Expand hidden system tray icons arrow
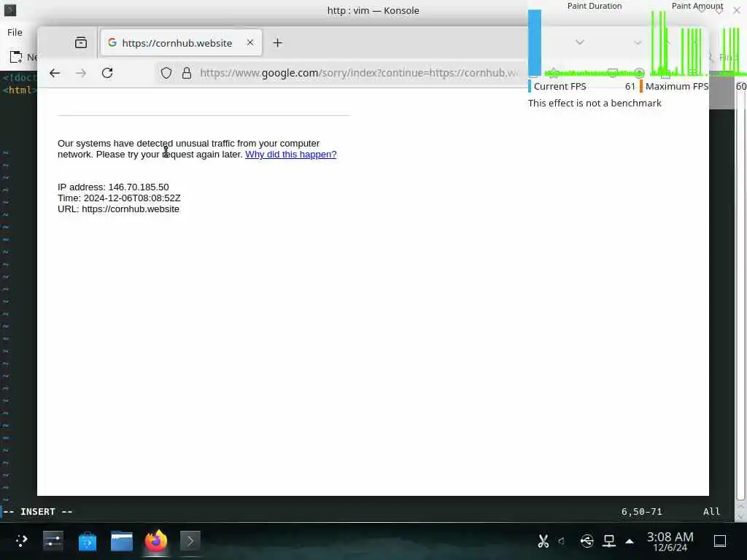This screenshot has height=560, width=747. pos(630,541)
